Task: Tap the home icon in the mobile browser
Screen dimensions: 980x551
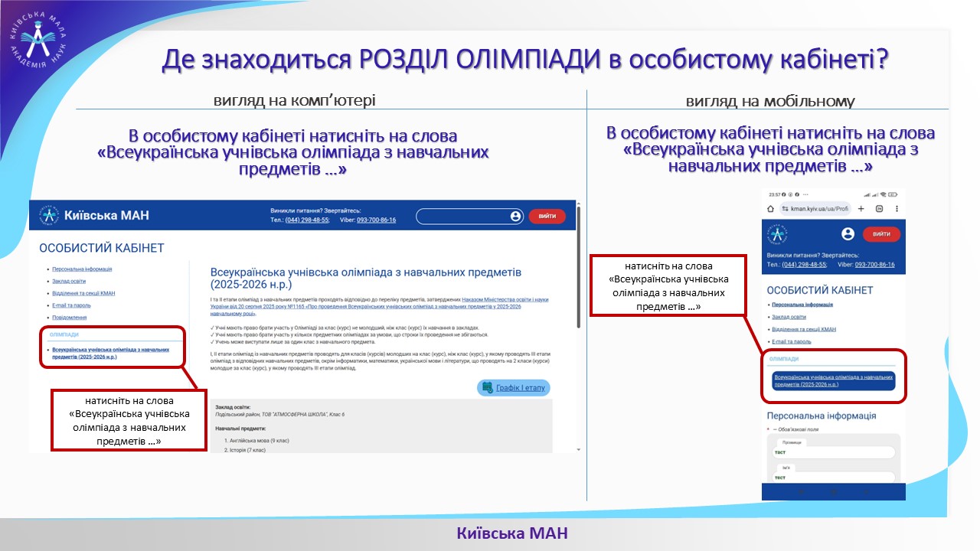Action: (x=770, y=209)
